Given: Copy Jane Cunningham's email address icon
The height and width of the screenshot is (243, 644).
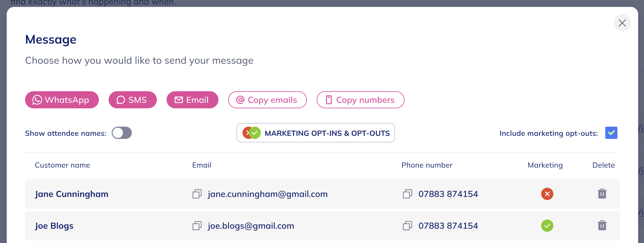Looking at the screenshot, I should [x=197, y=194].
